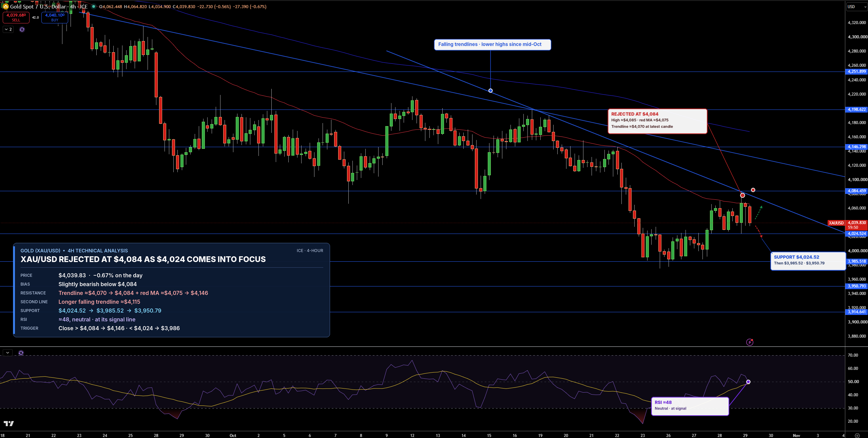
Task: Click the red SELL 4,039.68 button
Action: point(16,17)
